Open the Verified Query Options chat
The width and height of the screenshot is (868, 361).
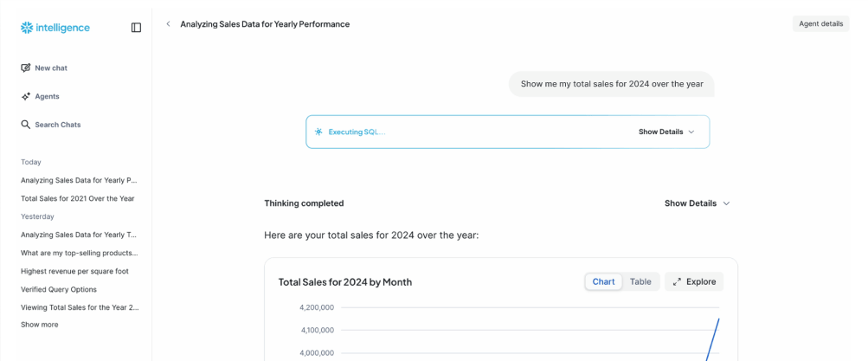click(59, 289)
